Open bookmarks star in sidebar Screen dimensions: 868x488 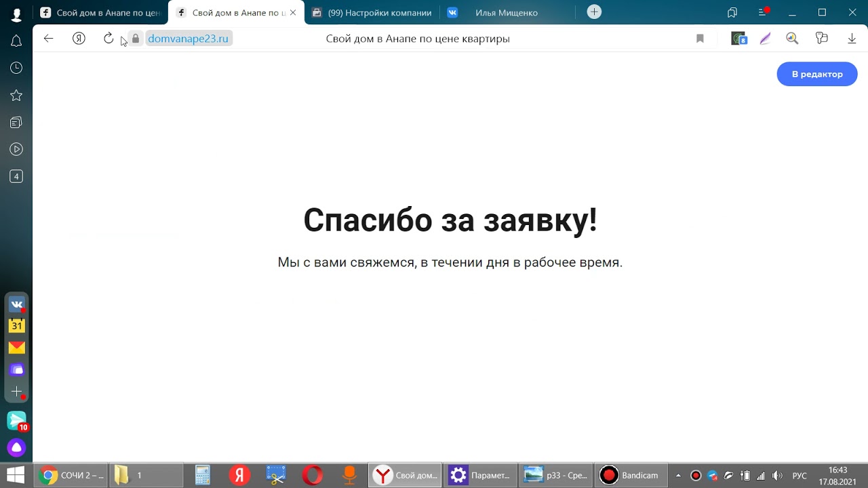pyautogui.click(x=16, y=96)
